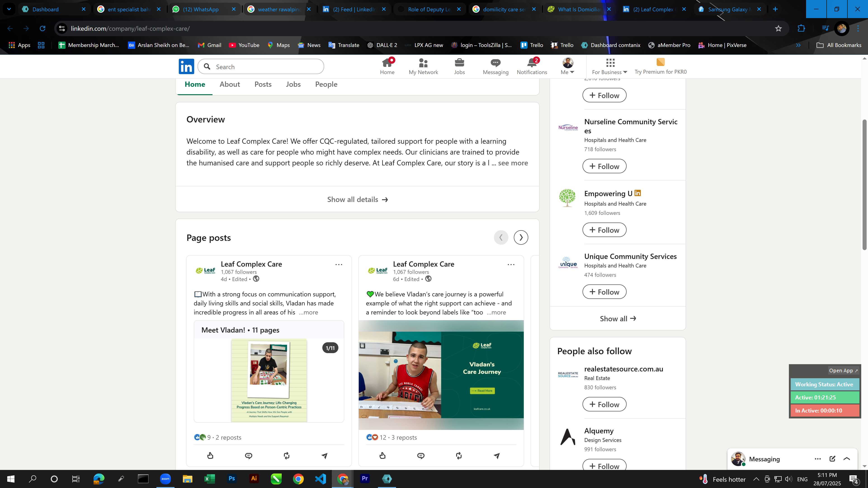
Task: View the 3 reposts on 6d post
Action: point(404,437)
